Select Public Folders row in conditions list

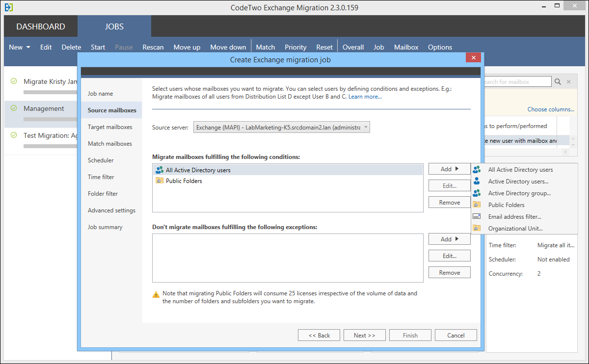[288, 181]
